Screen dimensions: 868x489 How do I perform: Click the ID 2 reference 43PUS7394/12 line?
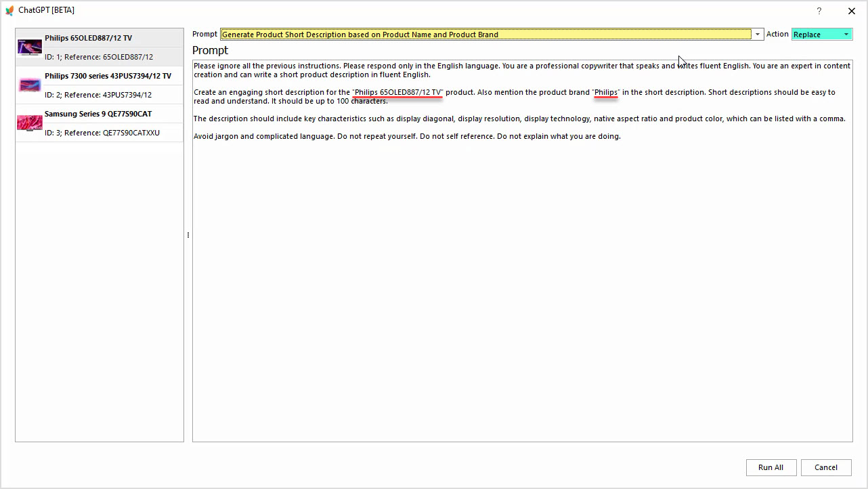pyautogui.click(x=98, y=95)
